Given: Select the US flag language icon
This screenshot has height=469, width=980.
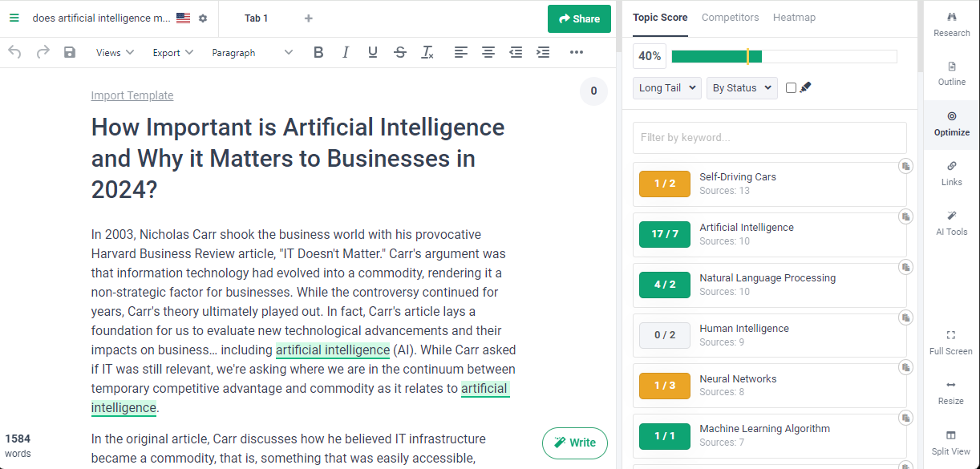Looking at the screenshot, I should click(184, 18).
